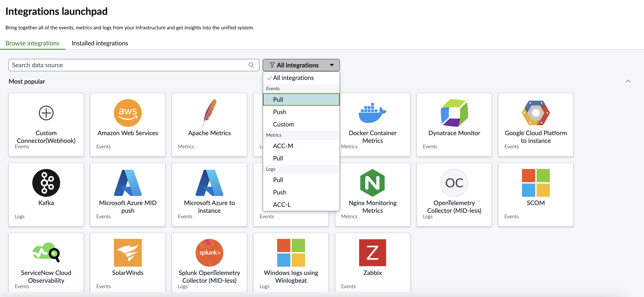644x297 pixels.
Task: Click the Splunk OpenTelemetry Collector logo
Action: 209,253
